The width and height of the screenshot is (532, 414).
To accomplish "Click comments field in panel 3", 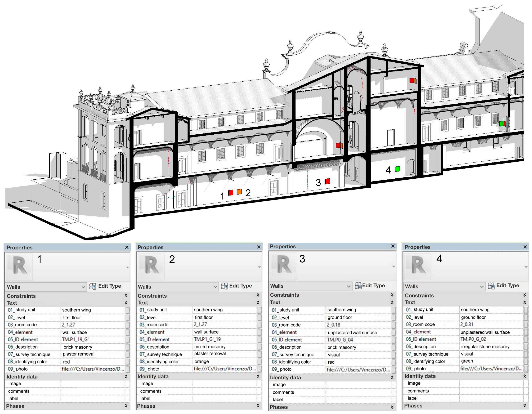I will coord(358,392).
